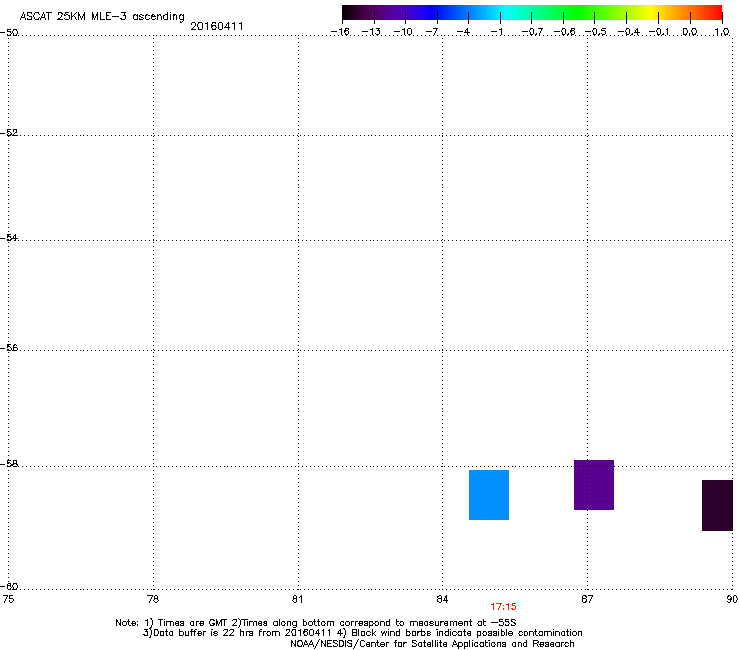
Task: Click the -1 colorbar label
Action: tap(496, 32)
